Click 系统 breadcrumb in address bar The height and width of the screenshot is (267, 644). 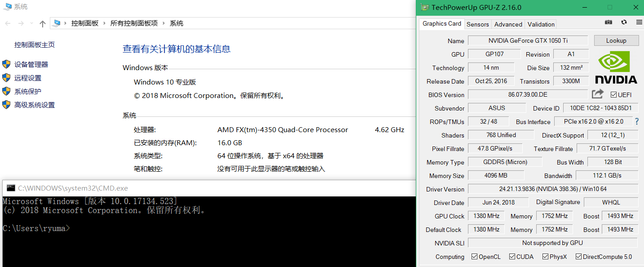[x=176, y=23]
